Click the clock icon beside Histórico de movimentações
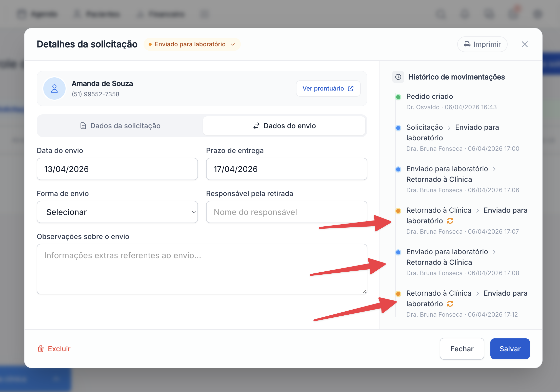 398,77
